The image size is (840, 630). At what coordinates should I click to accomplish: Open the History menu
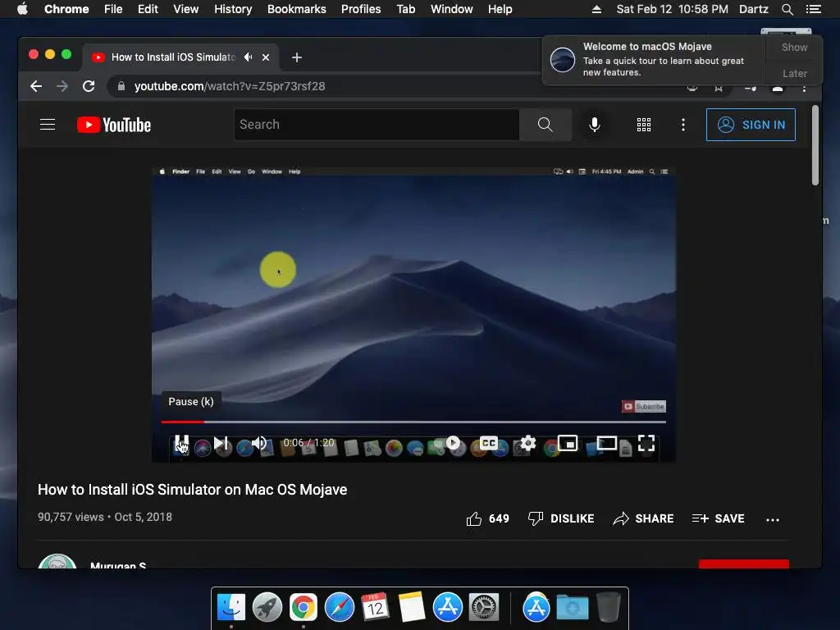click(x=233, y=9)
